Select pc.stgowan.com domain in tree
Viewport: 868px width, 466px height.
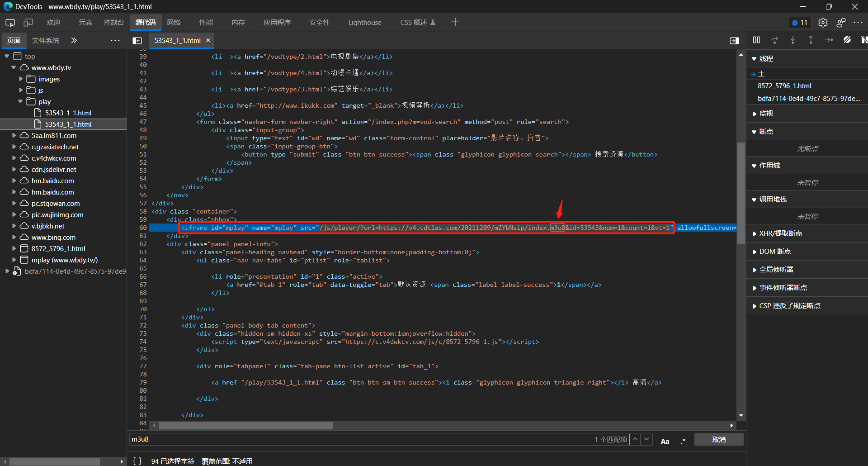56,203
